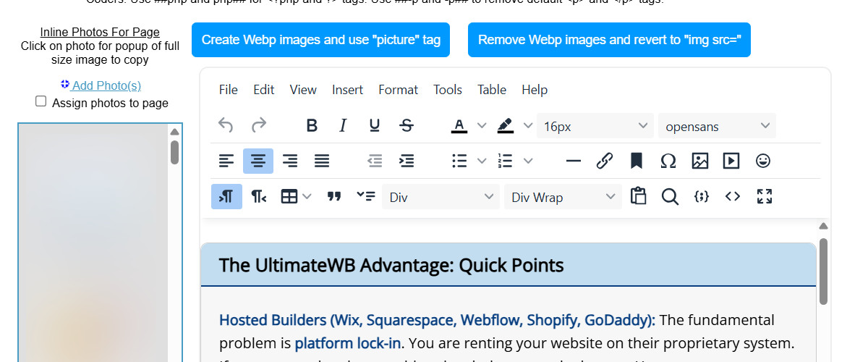
Task: Open the Div Wrap dropdown
Action: tap(563, 197)
